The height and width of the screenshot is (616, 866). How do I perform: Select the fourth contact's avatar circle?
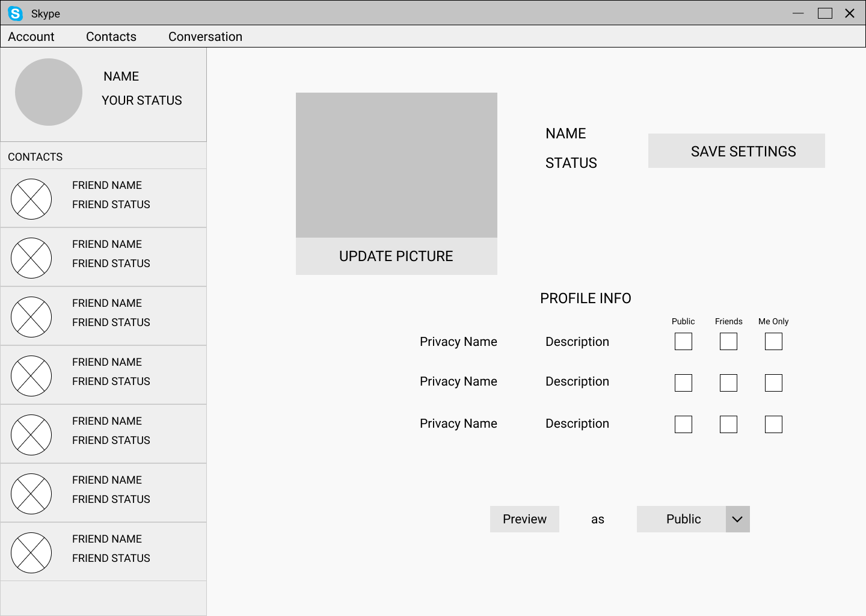click(x=31, y=375)
